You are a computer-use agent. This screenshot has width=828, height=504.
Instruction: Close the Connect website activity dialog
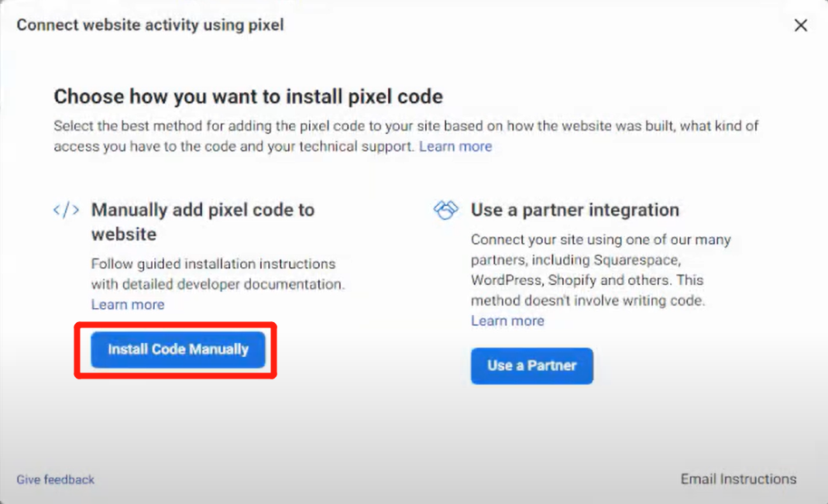pos(801,26)
